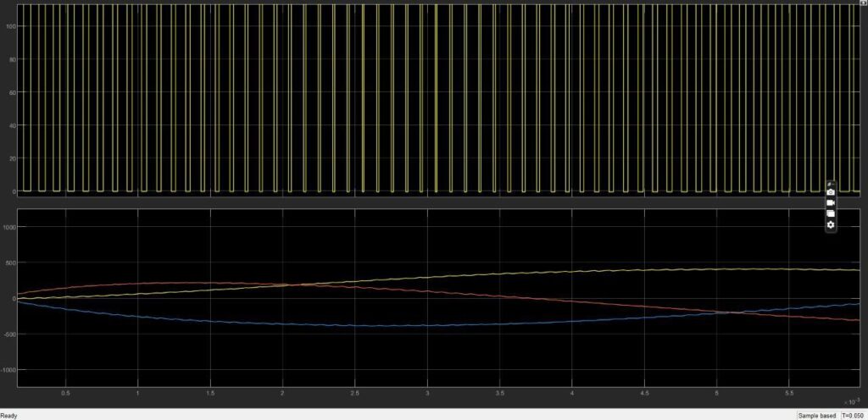Click the 1000 y-axis label of lower plot
This screenshot has width=868, height=420.
[10, 227]
